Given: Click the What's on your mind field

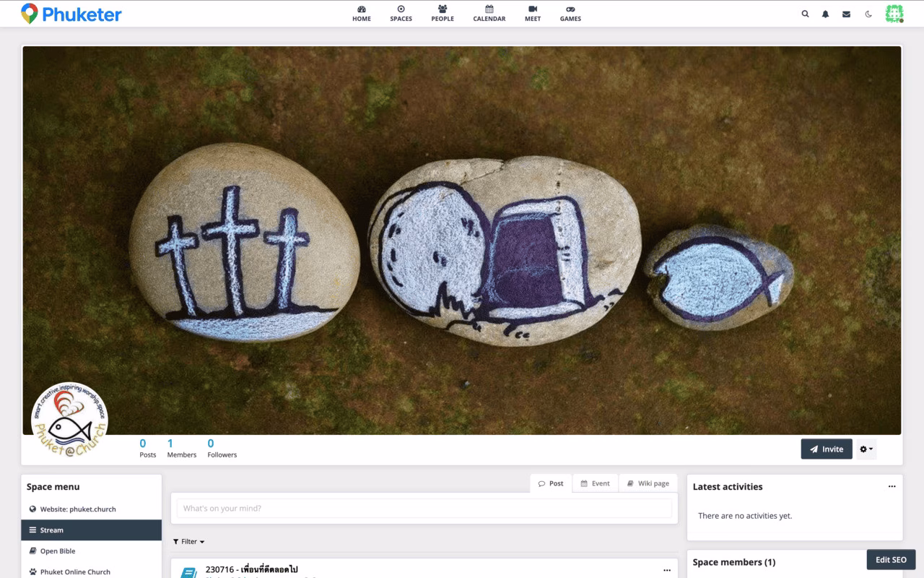Looking at the screenshot, I should [x=424, y=509].
